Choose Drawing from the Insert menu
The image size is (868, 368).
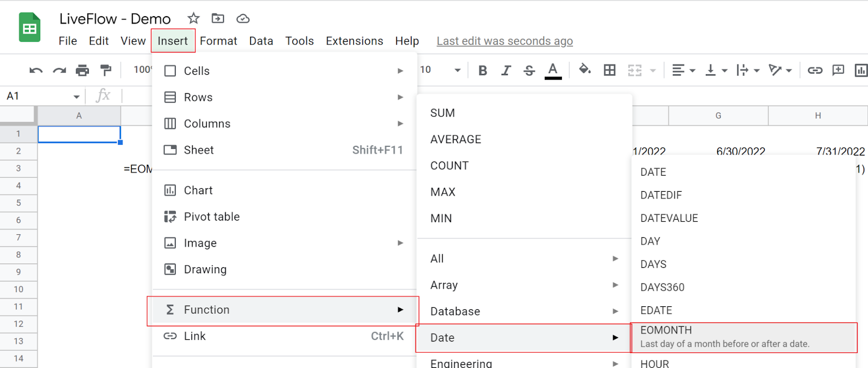(284, 269)
